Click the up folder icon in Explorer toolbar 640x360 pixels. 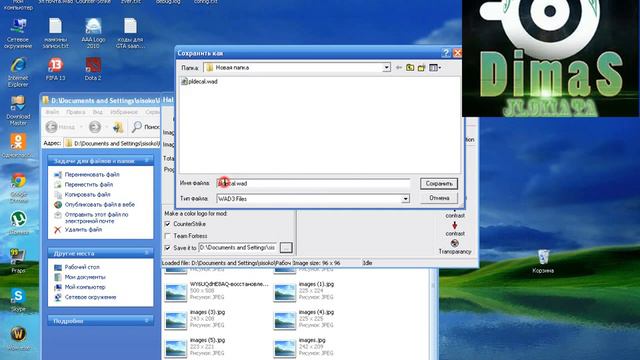(x=118, y=127)
